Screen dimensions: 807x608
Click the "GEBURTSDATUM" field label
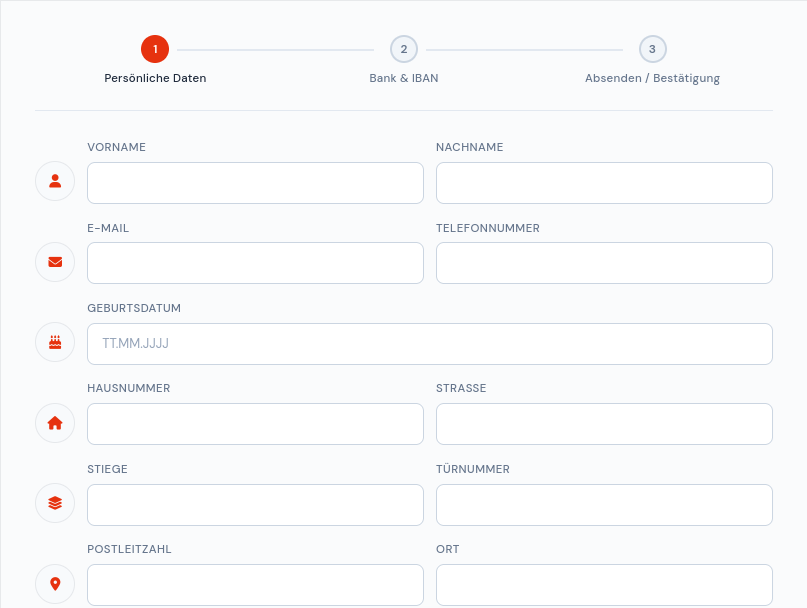tap(134, 308)
